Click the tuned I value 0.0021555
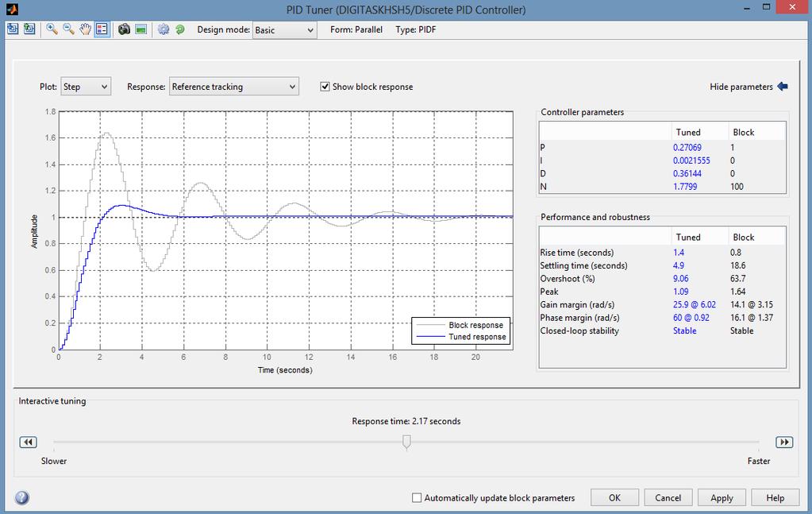Screen dimensions: 812x514 (x=691, y=160)
